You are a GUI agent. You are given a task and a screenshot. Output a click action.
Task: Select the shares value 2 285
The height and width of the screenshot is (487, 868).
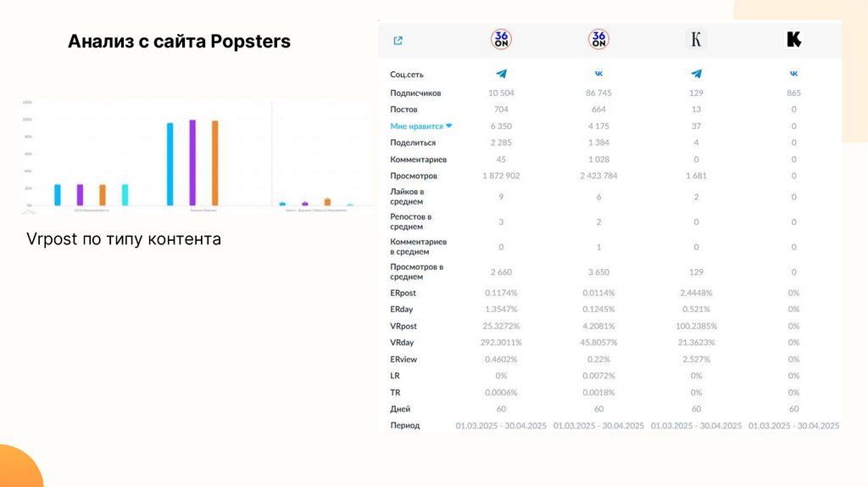[501, 143]
